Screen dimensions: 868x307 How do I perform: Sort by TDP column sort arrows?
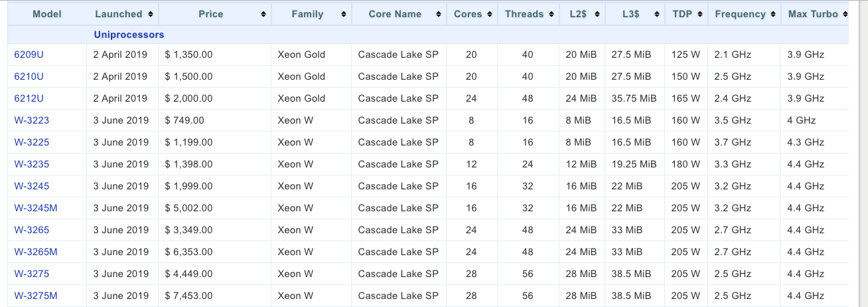pyautogui.click(x=699, y=14)
